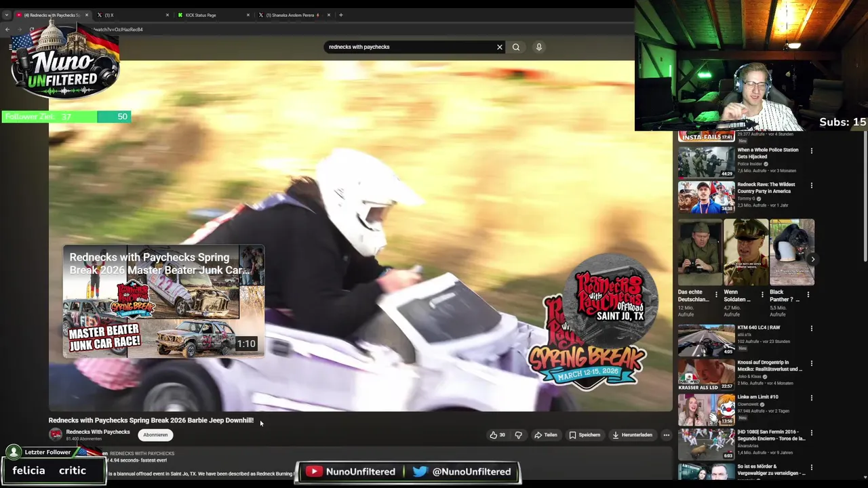Image resolution: width=868 pixels, height=488 pixels.
Task: Open Redneck Rave video thumbnail
Action: click(706, 196)
